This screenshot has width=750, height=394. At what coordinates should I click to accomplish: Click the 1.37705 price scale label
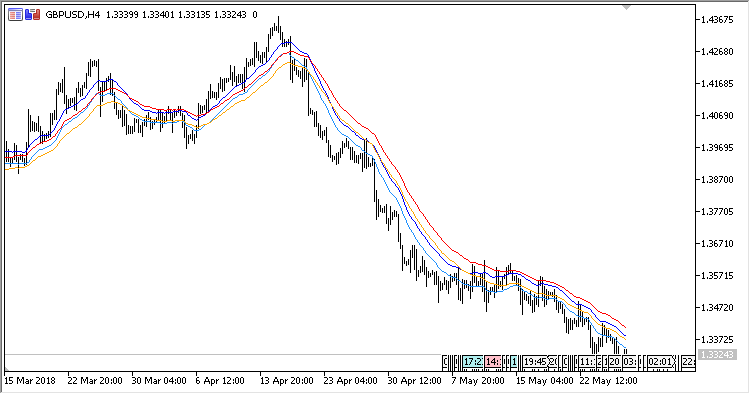pyautogui.click(x=717, y=212)
